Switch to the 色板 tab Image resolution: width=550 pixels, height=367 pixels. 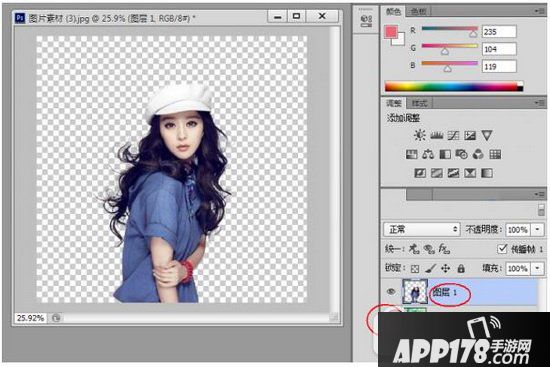(x=418, y=12)
